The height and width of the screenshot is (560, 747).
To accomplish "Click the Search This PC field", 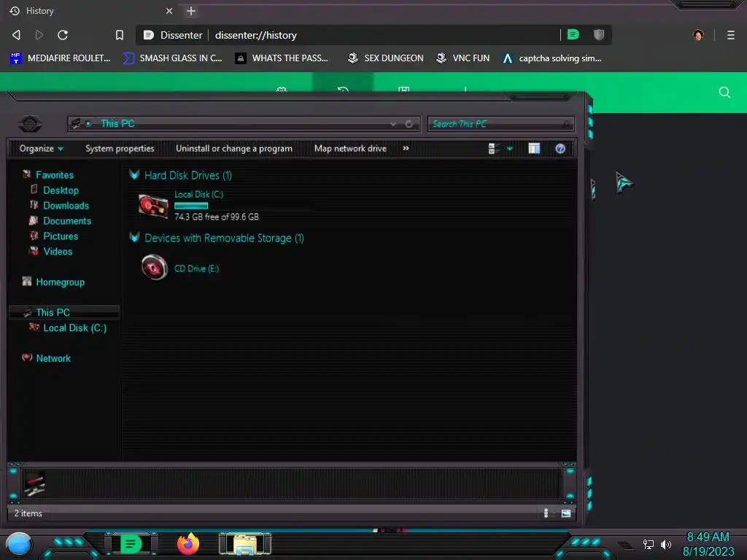I will tap(500, 124).
